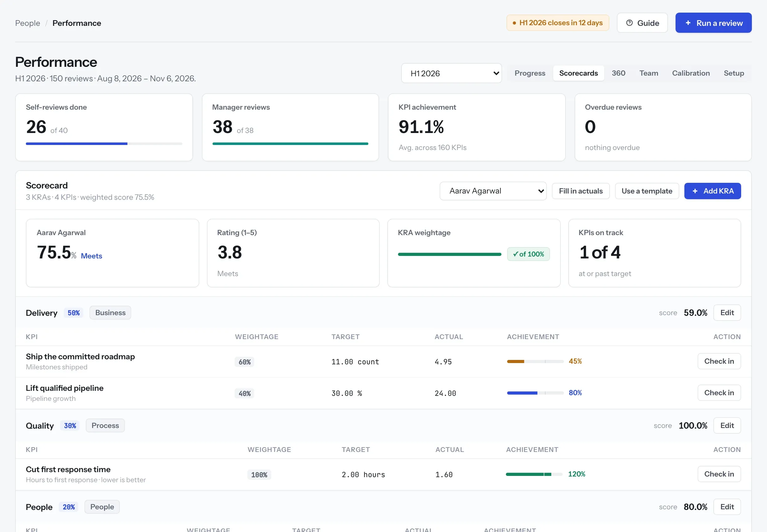The image size is (767, 532).
Task: Click the KPI achievement 91.1% card
Action: (x=477, y=127)
